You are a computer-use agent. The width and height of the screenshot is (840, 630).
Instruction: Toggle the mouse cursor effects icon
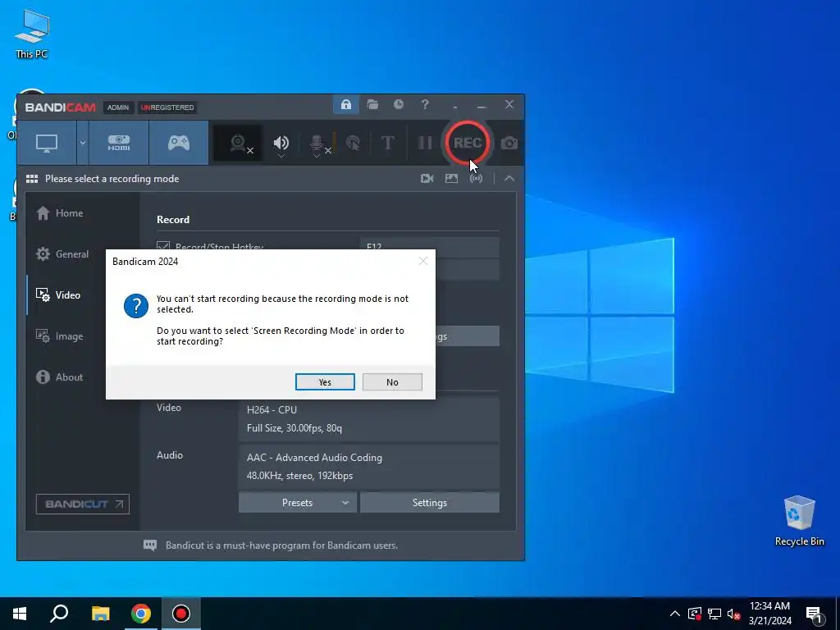coord(353,143)
